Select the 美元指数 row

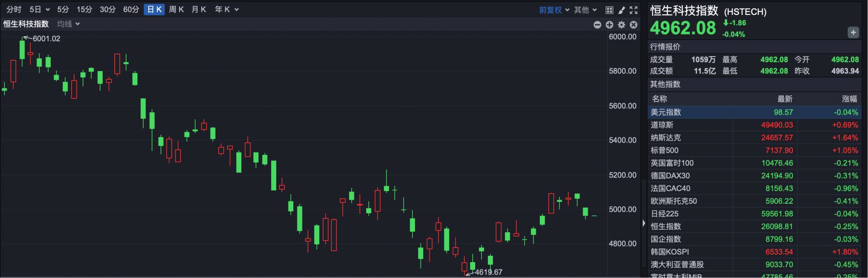[754, 112]
